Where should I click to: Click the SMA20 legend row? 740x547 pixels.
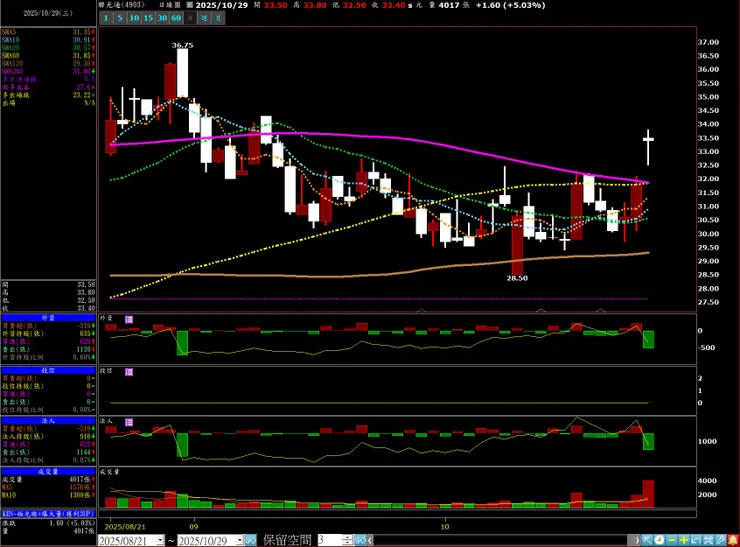click(x=48, y=48)
